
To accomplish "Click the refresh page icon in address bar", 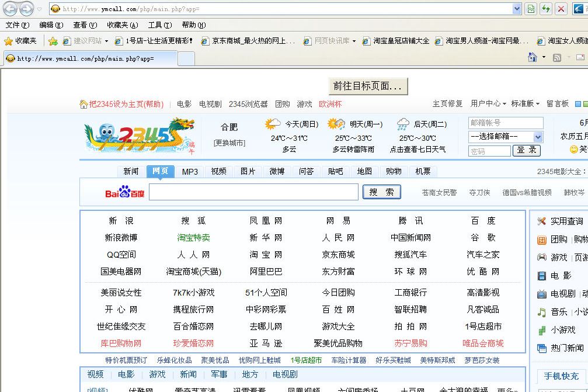I will (x=546, y=9).
